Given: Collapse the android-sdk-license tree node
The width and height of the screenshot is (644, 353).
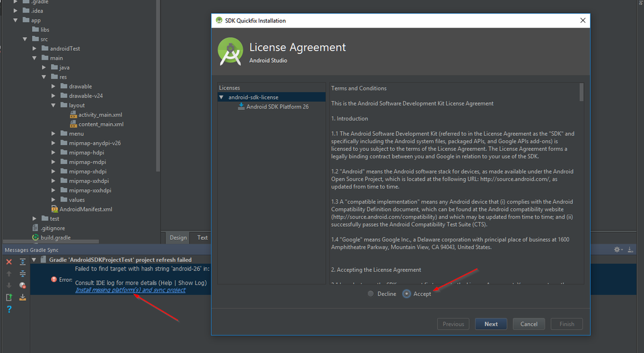Looking at the screenshot, I should click(x=221, y=97).
